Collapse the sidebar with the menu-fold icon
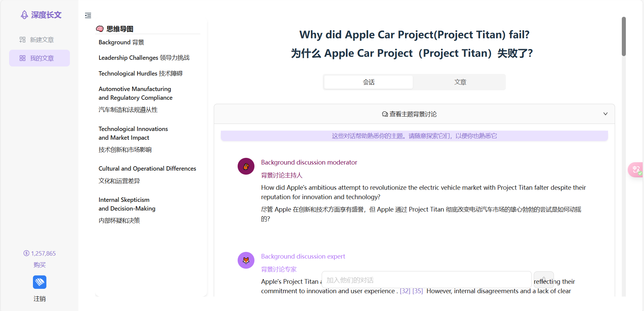This screenshot has height=311, width=644. [88, 15]
